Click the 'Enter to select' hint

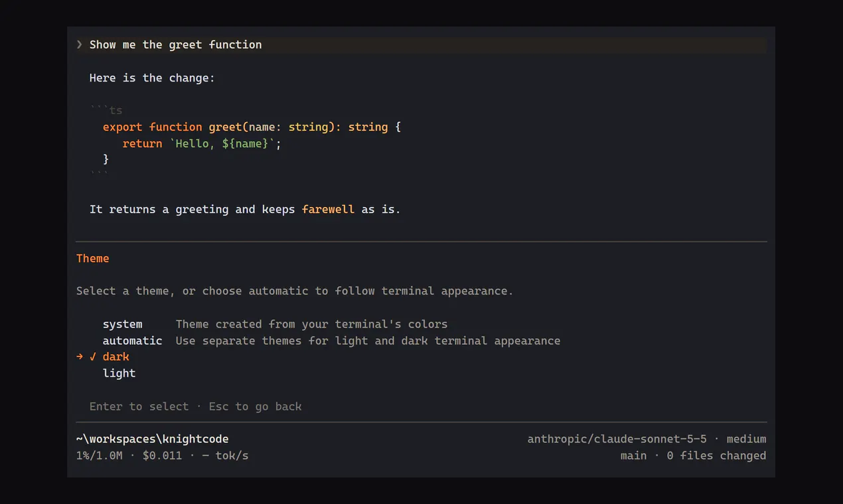(x=139, y=407)
